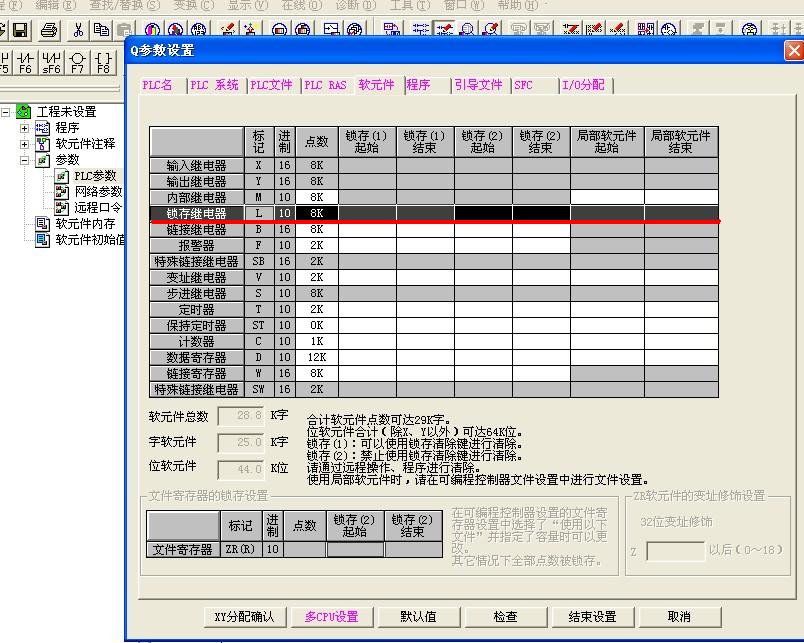Select the sF6 parallel closed contact tool

[51, 62]
